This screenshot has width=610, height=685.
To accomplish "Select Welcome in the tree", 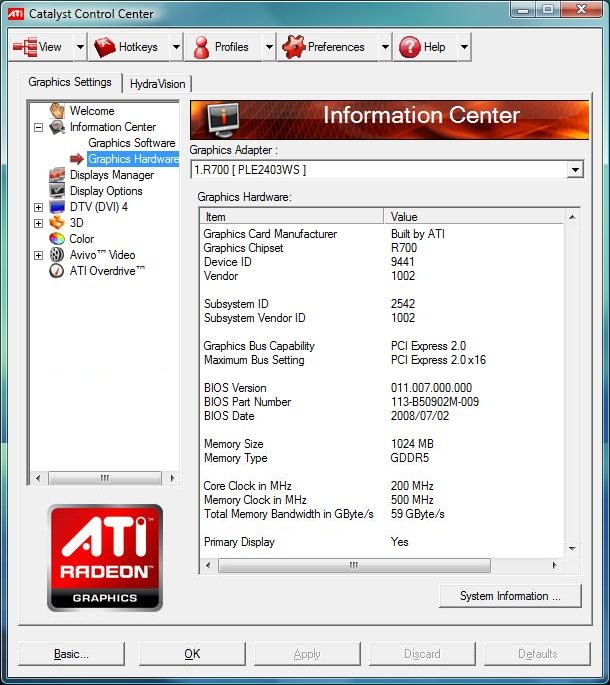I will click(x=92, y=111).
